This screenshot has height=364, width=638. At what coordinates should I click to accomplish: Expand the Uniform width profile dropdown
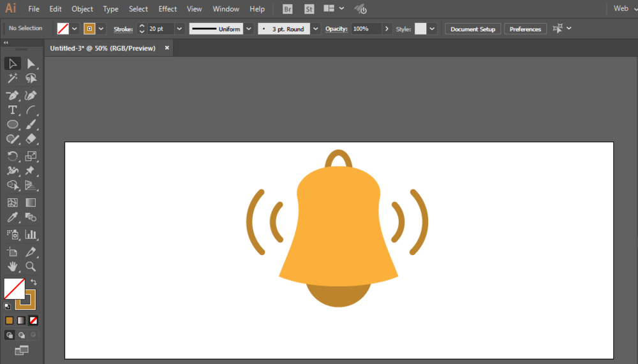coord(249,29)
